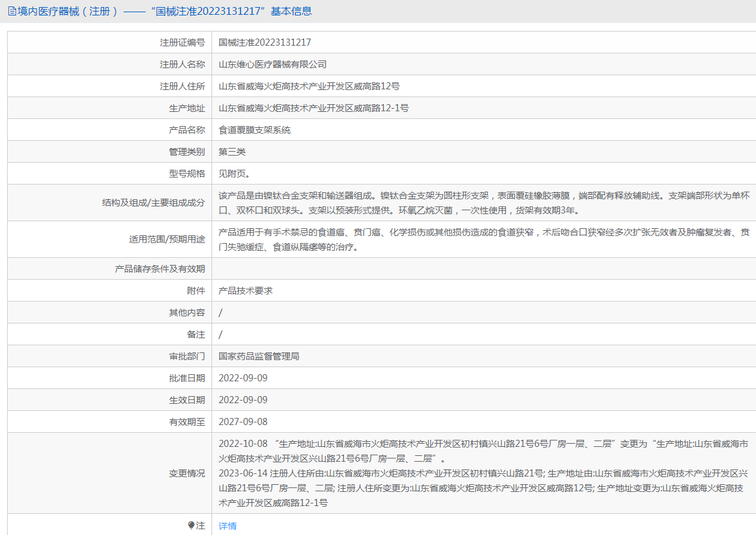Click the document icon in the page header

click(12, 11)
